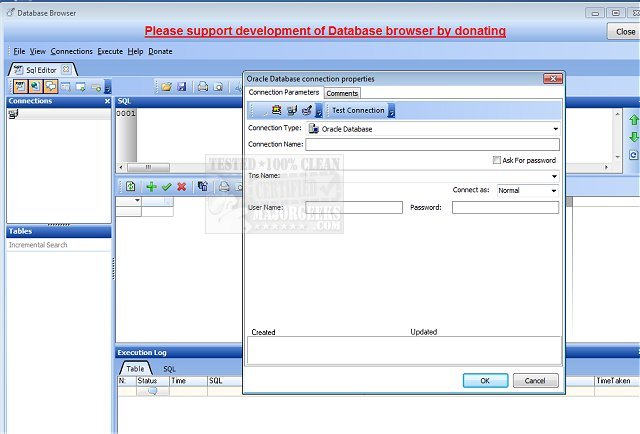Click the blue C icon beside SQL panel
The width and height of the screenshot is (640, 434).
[x=633, y=155]
